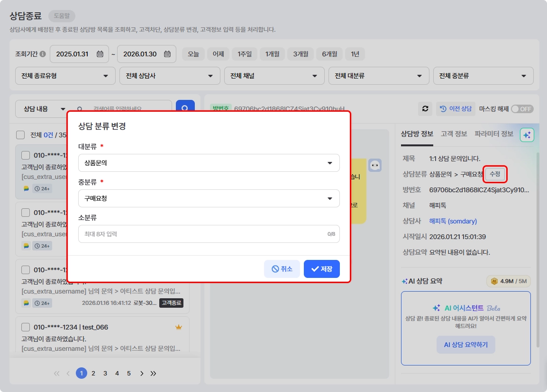The height and width of the screenshot is (392, 547).
Task: Go to page 4
Action: 117,373
